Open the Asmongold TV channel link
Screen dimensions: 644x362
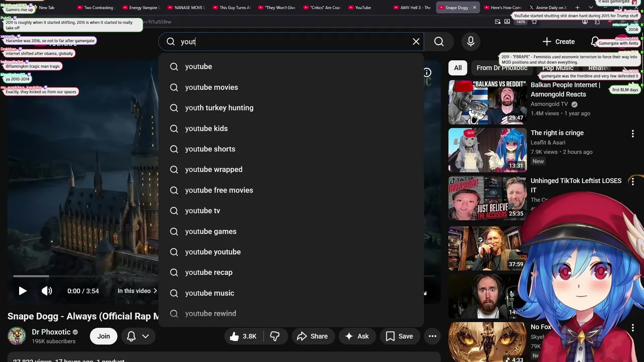pos(549,104)
